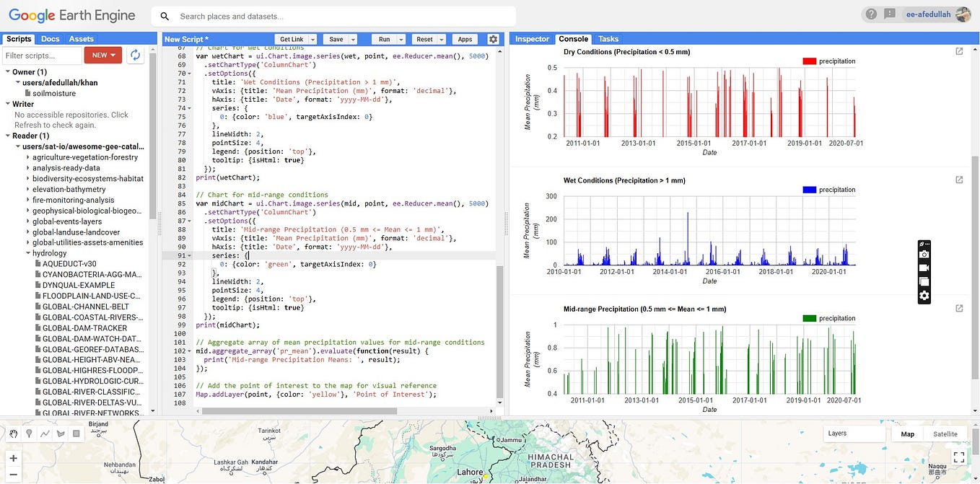
Task: Open the map Layers panel
Action: point(854,434)
